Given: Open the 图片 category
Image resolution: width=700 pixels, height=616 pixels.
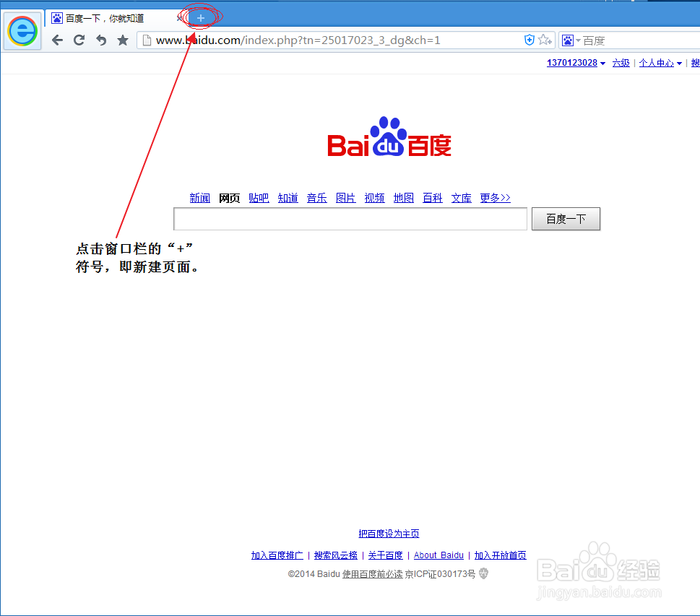Looking at the screenshot, I should click(345, 198).
